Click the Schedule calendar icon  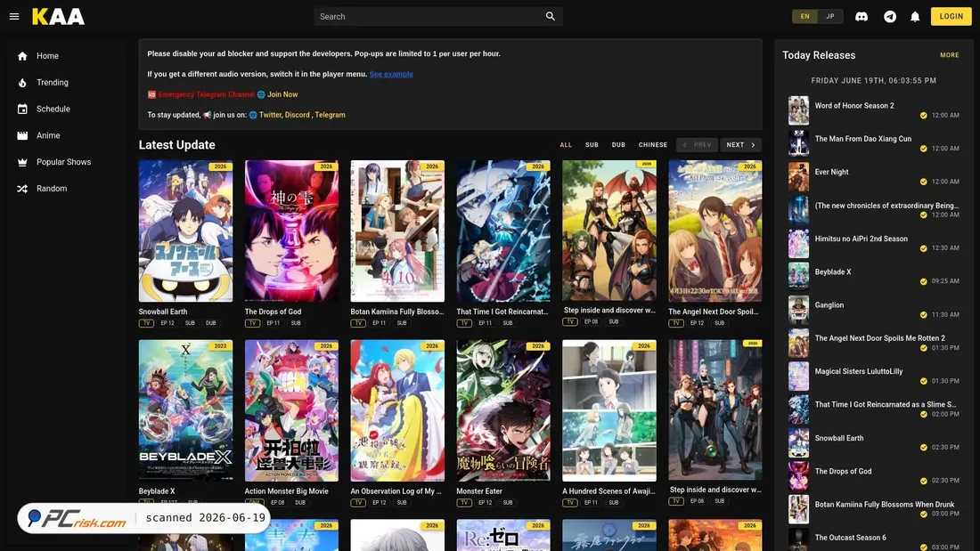point(22,109)
